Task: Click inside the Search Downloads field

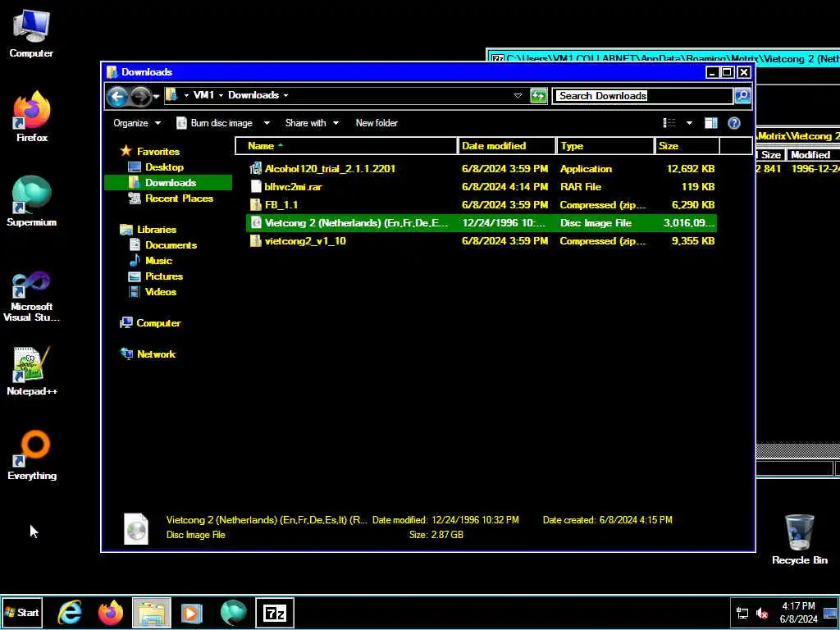Action: [x=642, y=96]
